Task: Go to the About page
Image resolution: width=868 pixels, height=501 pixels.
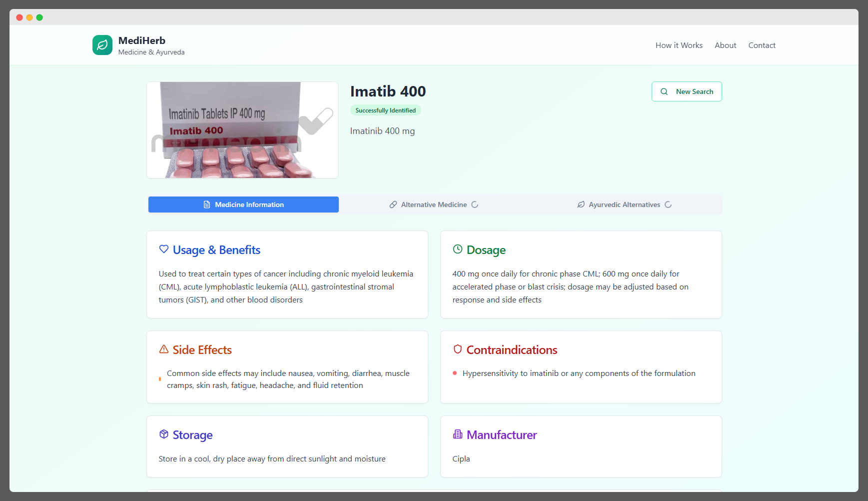Action: pyautogui.click(x=726, y=45)
